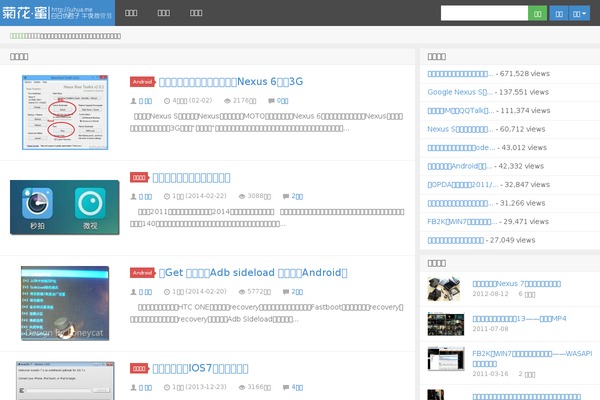Viewport: 600px width, 400px height.
Task: Open the recovery menu photo thumbnail by Honeycat
Action: 65,303
